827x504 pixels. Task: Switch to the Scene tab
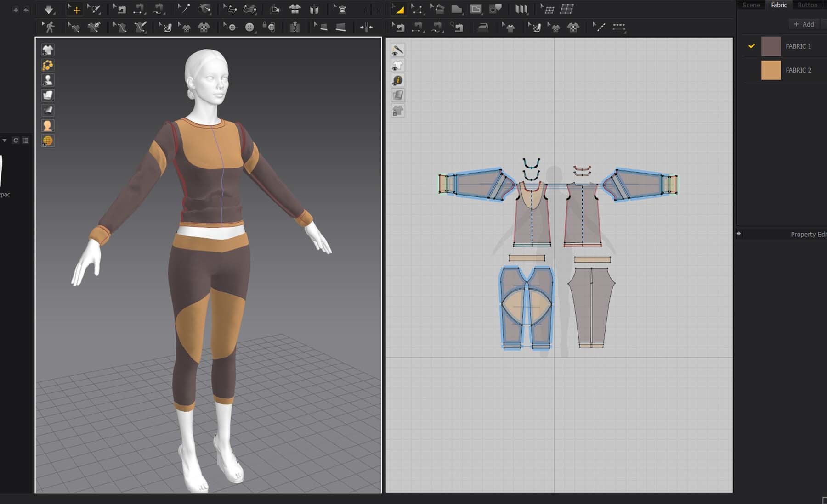(751, 5)
